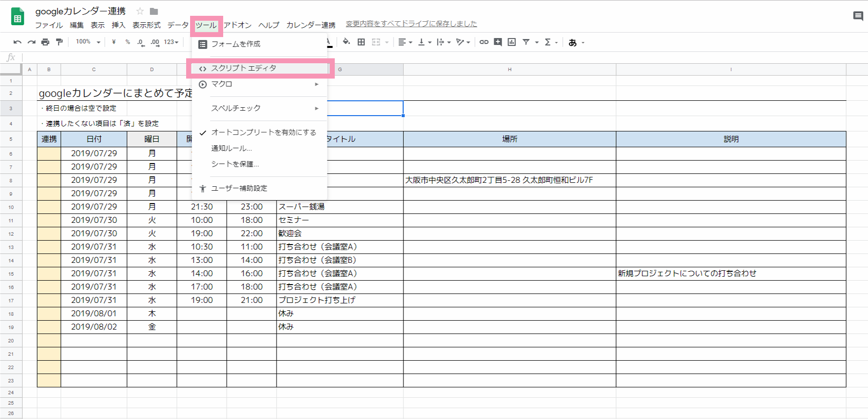Expand the スペルチェック submenu arrow
This screenshot has width=868, height=419.
316,108
